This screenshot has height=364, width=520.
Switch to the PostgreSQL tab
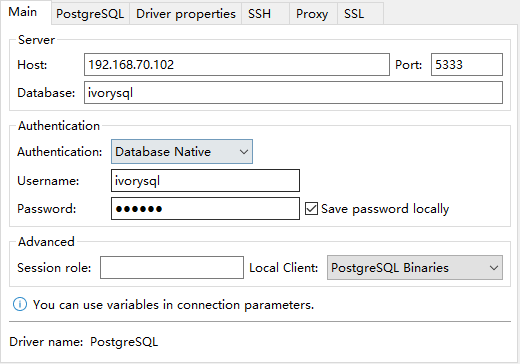90,14
